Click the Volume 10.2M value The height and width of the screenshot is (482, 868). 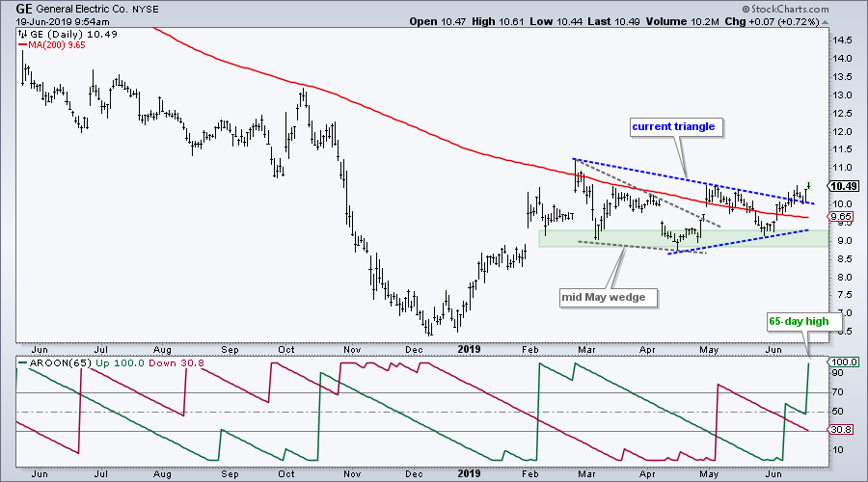pos(682,21)
